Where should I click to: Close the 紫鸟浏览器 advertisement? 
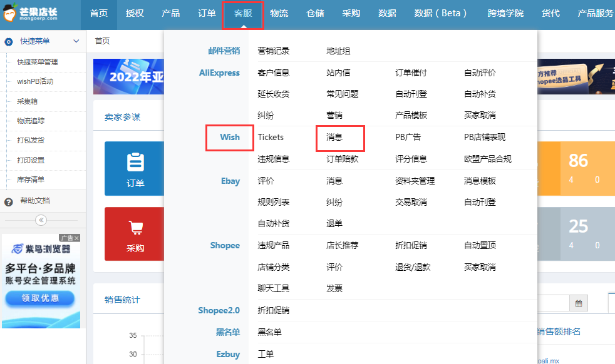(x=76, y=238)
